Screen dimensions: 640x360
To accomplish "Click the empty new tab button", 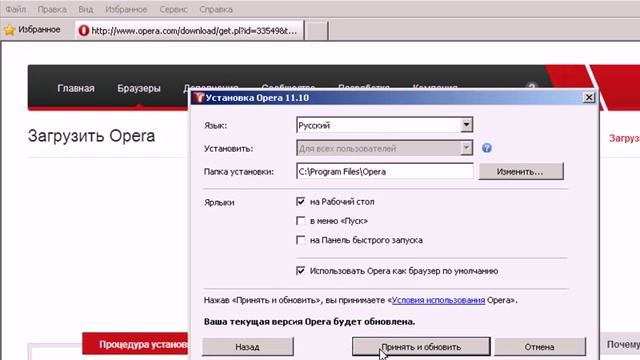I will pos(316,31).
